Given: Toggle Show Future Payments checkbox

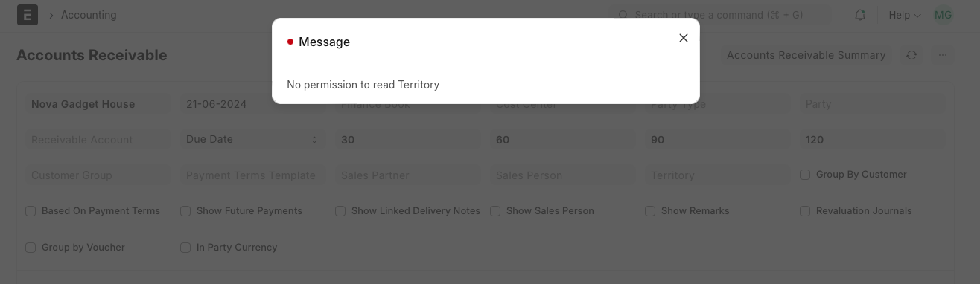Looking at the screenshot, I should 185,211.
